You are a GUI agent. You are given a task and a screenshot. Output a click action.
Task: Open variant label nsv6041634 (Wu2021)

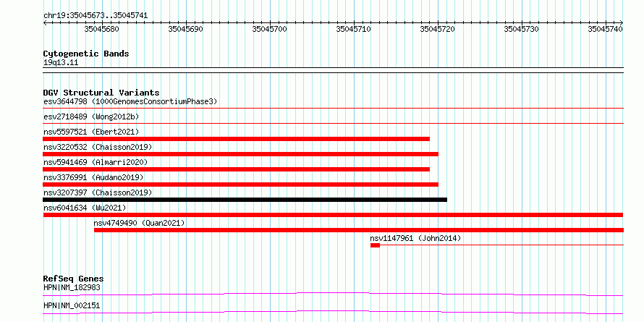pos(85,208)
